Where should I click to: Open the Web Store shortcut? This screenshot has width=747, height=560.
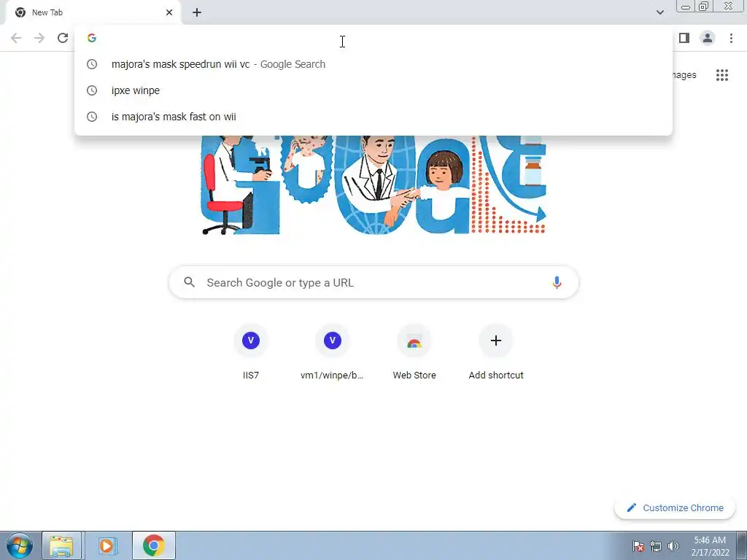[414, 352]
